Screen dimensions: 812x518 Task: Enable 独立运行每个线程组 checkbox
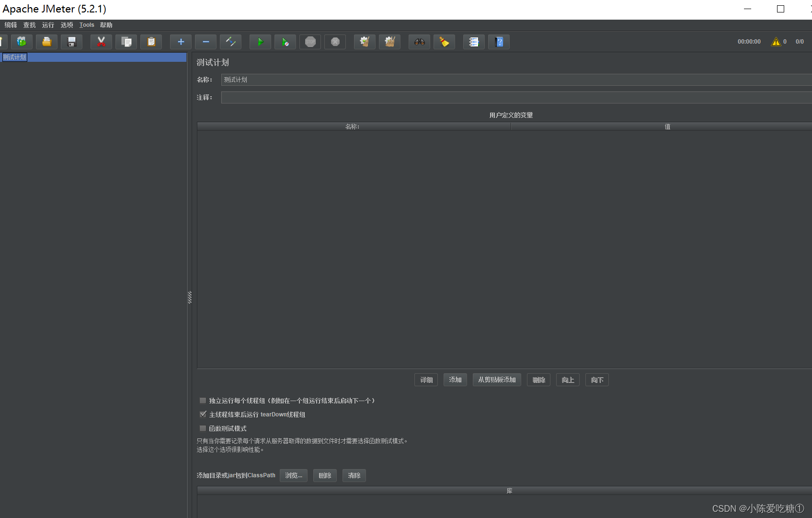(x=203, y=401)
